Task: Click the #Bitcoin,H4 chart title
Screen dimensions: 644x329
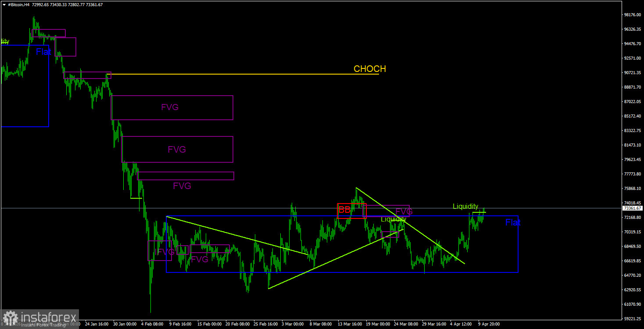Action: 18,4
